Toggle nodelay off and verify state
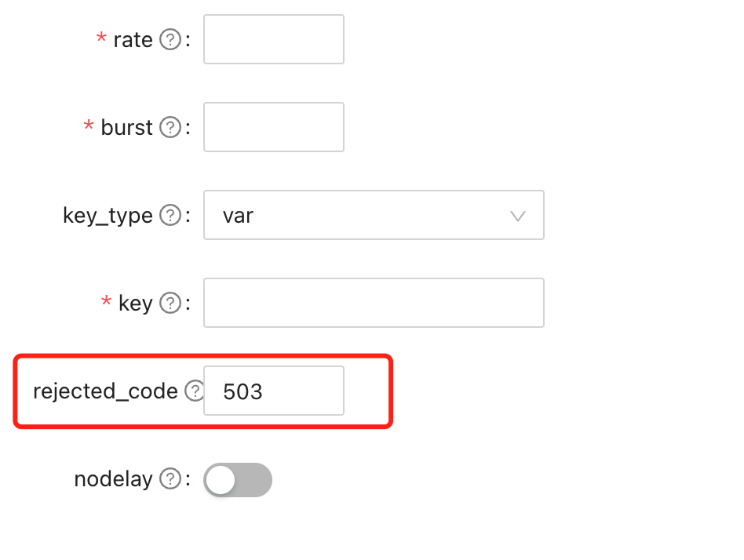Image resolution: width=744 pixels, height=560 pixels. pos(238,479)
